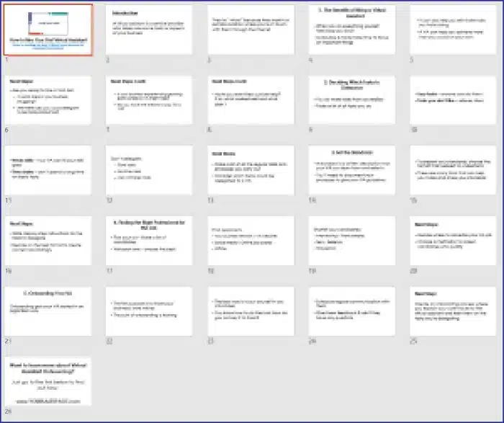Choose slide 12 with three sub-bullets
504x423 pixels.
(149, 170)
